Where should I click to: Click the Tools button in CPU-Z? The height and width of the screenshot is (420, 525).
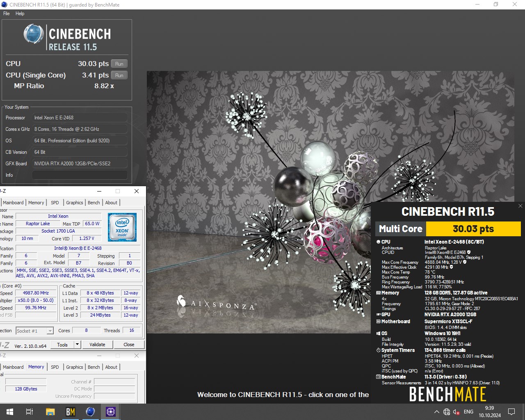[x=62, y=345]
